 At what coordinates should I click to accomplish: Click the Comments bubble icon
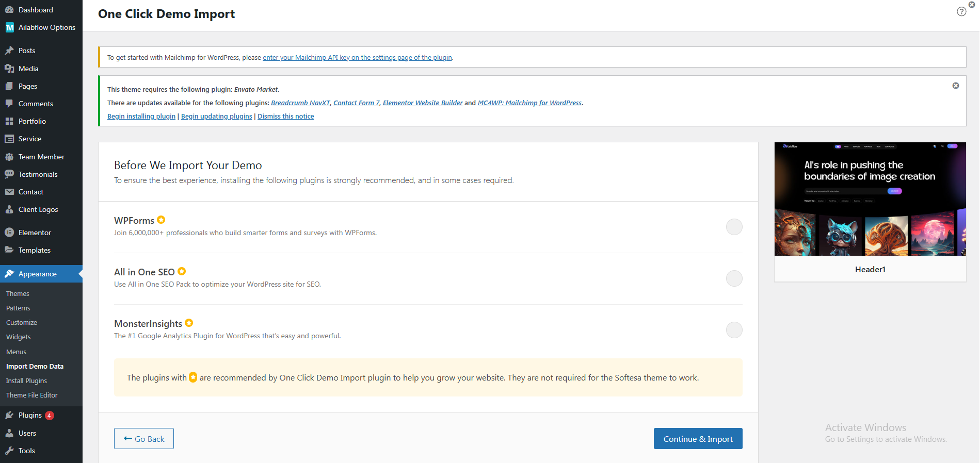(x=9, y=104)
